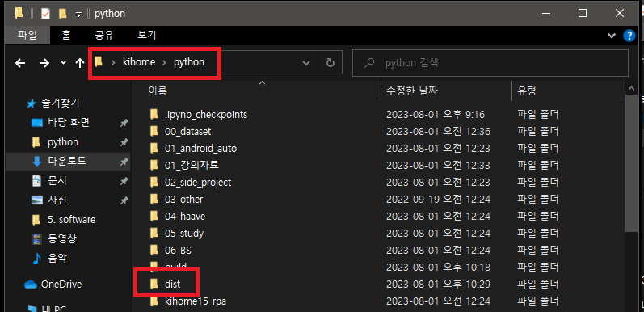Viewport: 644px width, 312px height.
Task: Select 즐겨찾기 in the navigation pane
Action: click(61, 103)
